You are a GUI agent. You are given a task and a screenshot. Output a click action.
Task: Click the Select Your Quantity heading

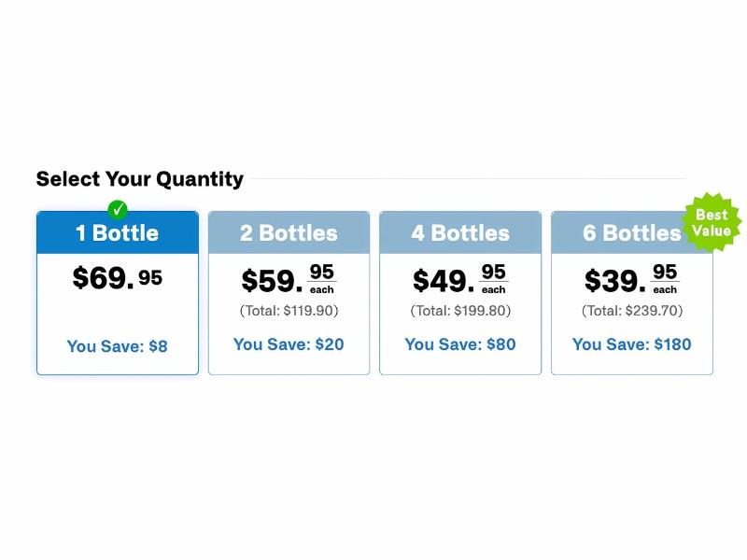click(x=140, y=179)
